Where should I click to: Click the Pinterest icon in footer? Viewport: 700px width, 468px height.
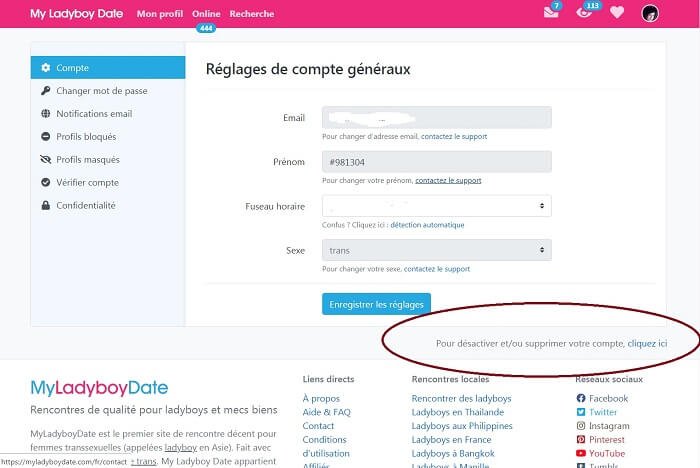tap(581, 440)
